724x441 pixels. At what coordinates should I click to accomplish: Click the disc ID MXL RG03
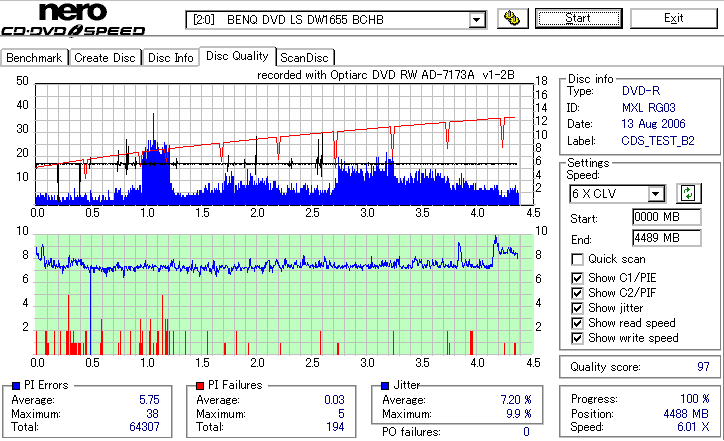click(x=648, y=108)
